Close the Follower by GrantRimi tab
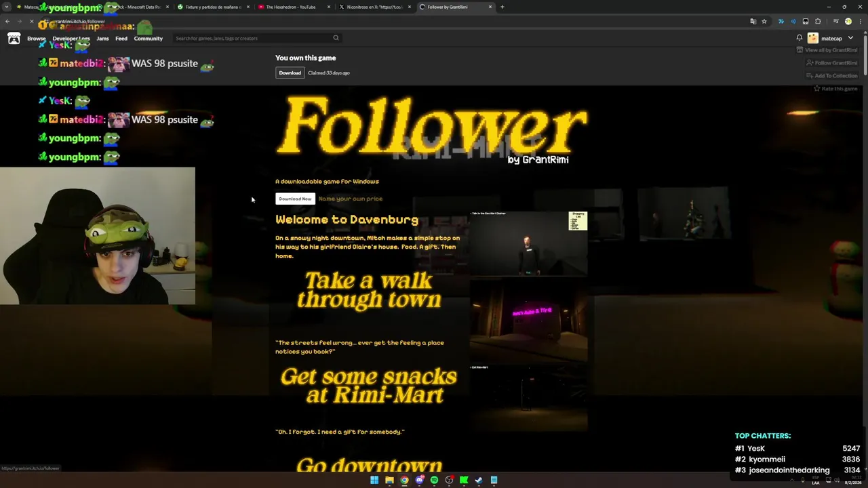The height and width of the screenshot is (488, 868). click(x=490, y=7)
